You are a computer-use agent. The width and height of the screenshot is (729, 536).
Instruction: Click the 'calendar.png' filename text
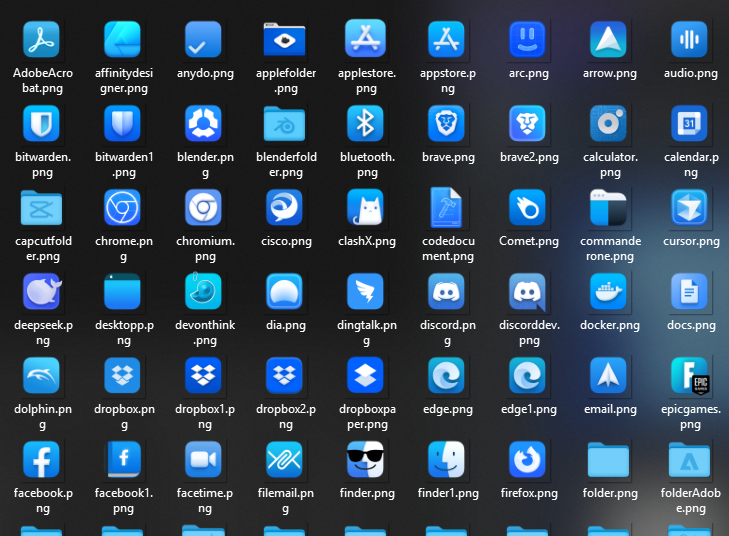pos(691,165)
